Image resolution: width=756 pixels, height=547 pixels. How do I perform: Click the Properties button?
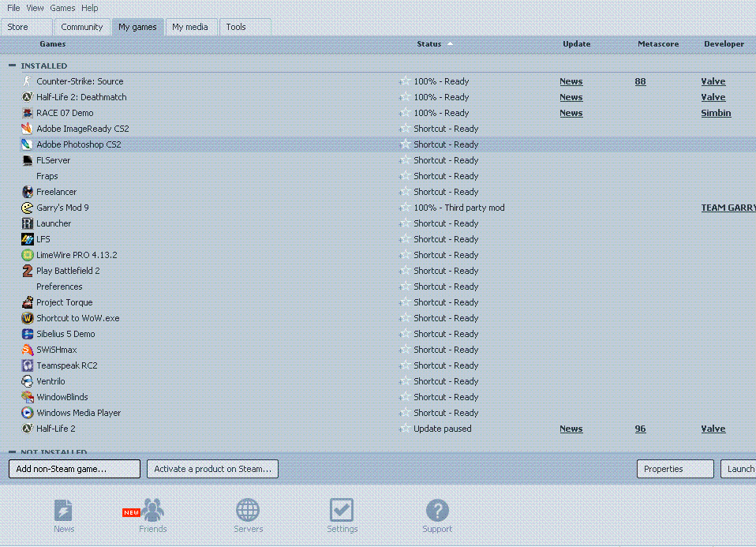pos(675,469)
